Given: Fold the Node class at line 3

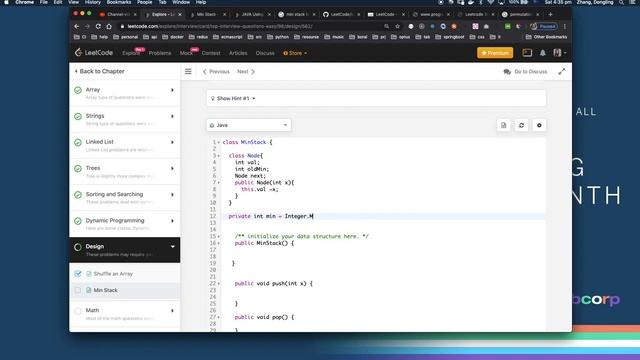Looking at the screenshot, I should pyautogui.click(x=218, y=156).
